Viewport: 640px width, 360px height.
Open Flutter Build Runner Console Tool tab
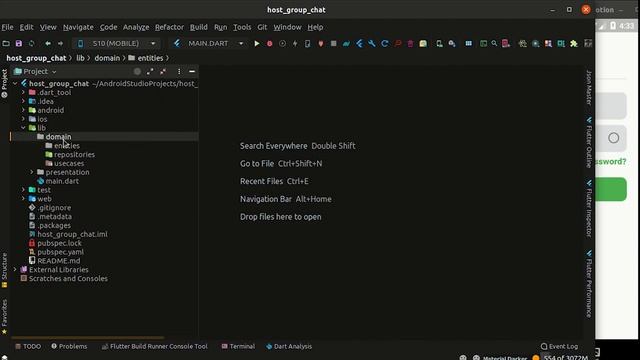[x=154, y=346]
